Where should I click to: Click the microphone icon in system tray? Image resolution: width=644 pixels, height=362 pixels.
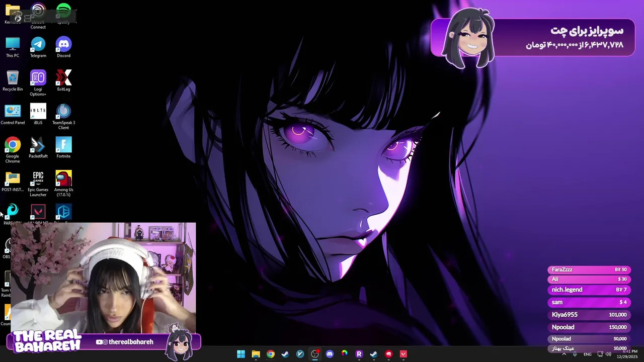click(x=575, y=354)
